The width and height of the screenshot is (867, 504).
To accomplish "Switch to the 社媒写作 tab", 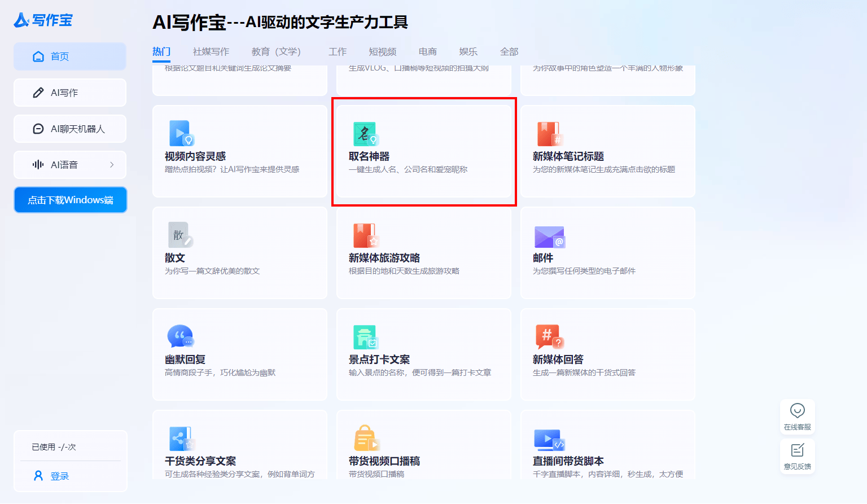I will click(211, 52).
